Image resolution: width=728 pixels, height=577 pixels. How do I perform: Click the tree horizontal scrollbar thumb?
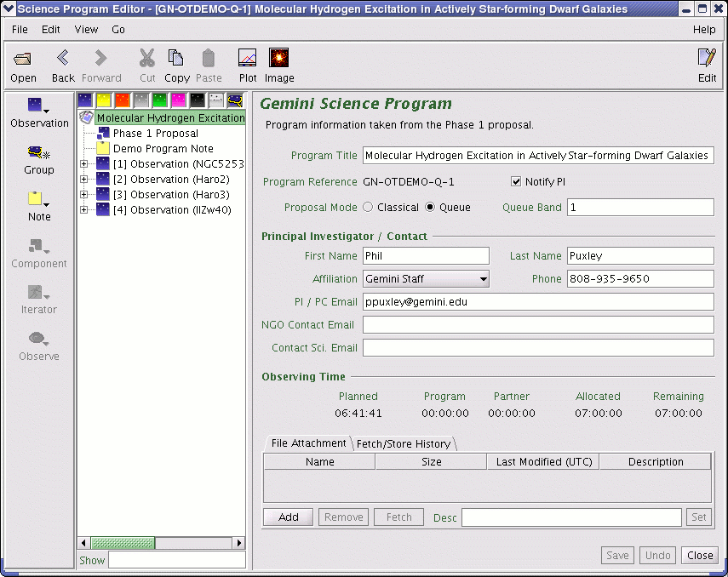pos(123,543)
